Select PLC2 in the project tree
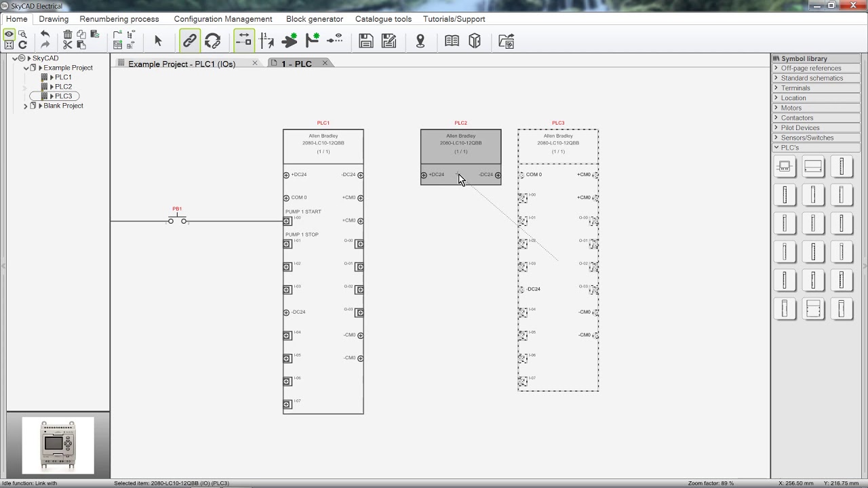868x488 pixels. [x=63, y=87]
